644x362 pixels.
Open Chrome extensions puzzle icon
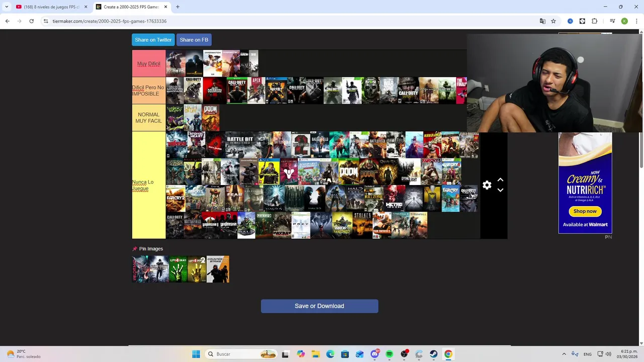pos(594,21)
